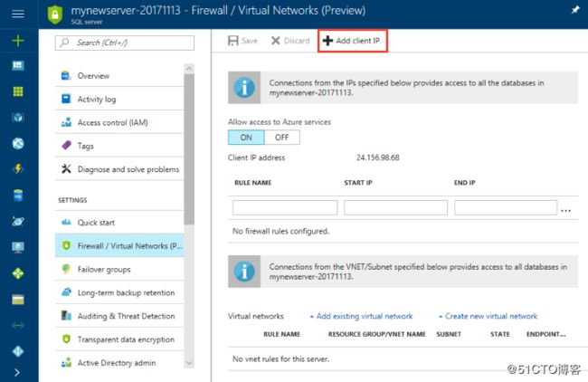Click the RULE NAME input field
Screen dimensions: 588x382
tap(285, 207)
